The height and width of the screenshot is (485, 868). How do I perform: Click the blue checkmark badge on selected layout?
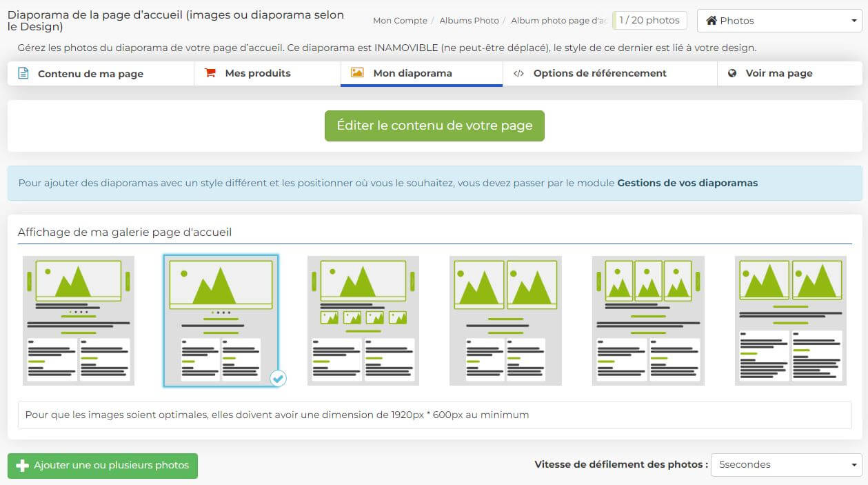tap(278, 378)
